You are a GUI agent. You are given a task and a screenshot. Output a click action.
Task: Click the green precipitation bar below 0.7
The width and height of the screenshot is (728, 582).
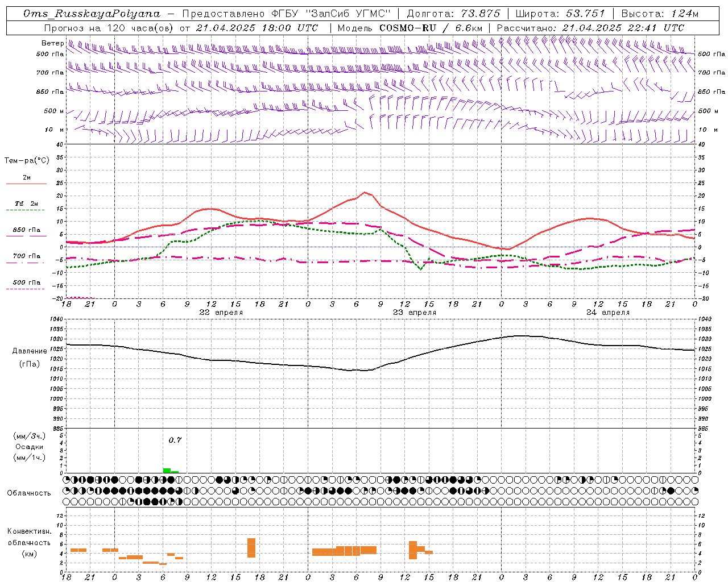(x=167, y=471)
